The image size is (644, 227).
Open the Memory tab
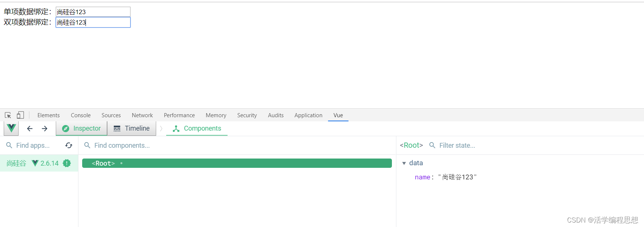pos(216,115)
